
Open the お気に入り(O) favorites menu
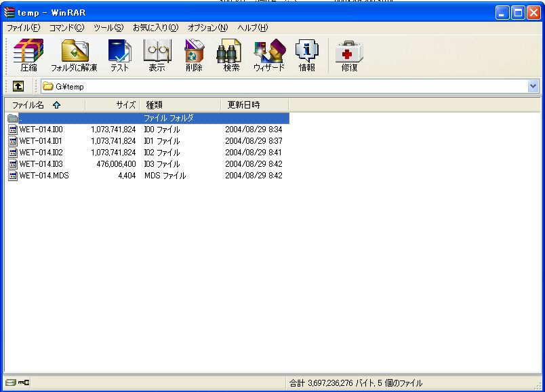pyautogui.click(x=156, y=28)
